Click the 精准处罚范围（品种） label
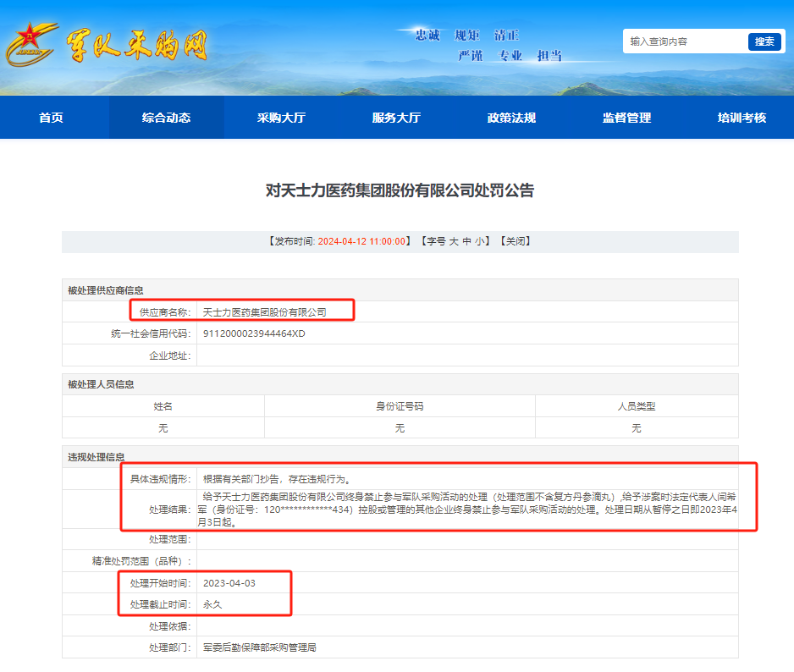The width and height of the screenshot is (794, 672). point(142,561)
